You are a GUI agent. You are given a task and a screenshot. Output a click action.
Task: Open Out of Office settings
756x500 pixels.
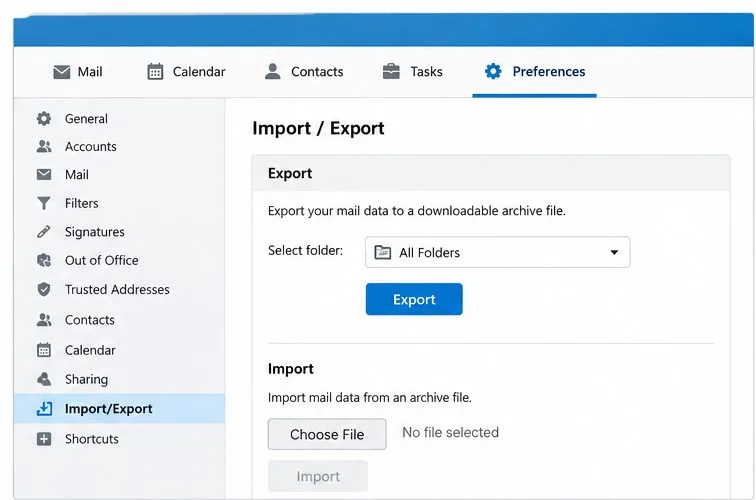(x=119, y=260)
